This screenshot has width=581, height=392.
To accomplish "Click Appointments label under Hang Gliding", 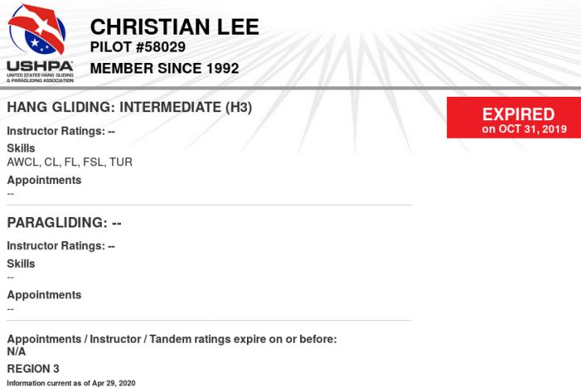I will pyautogui.click(x=44, y=180).
